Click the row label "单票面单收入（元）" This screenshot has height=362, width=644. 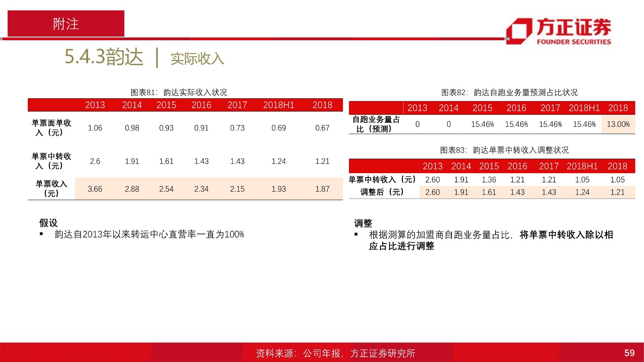pyautogui.click(x=51, y=128)
